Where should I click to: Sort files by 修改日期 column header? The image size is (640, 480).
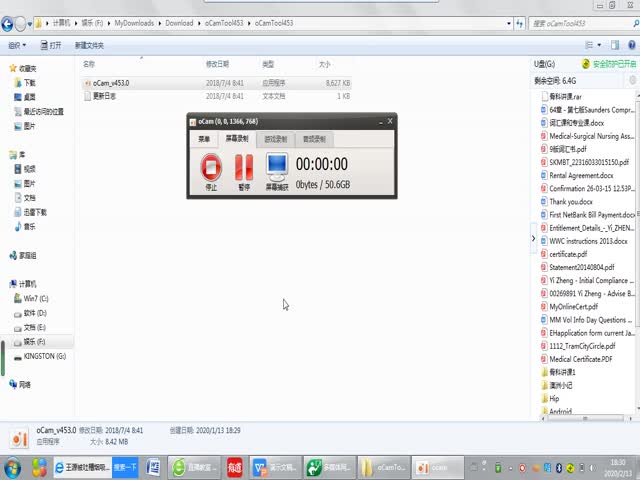tap(218, 64)
